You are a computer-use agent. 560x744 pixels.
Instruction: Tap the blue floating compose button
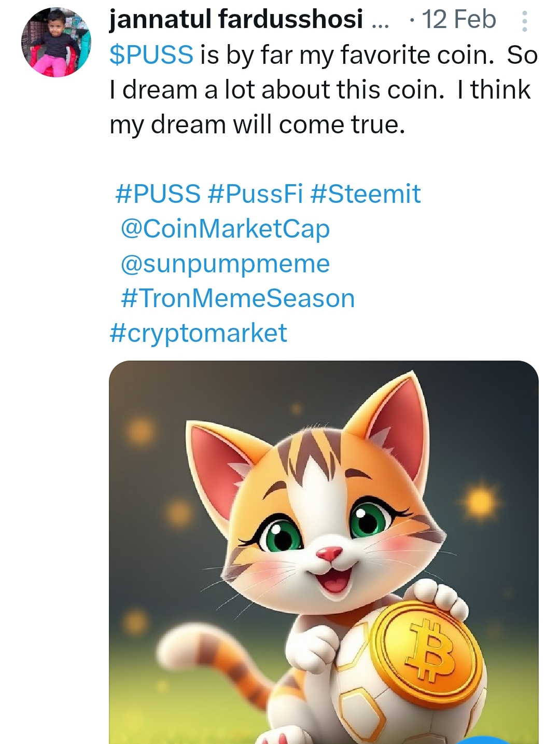pyautogui.click(x=482, y=740)
